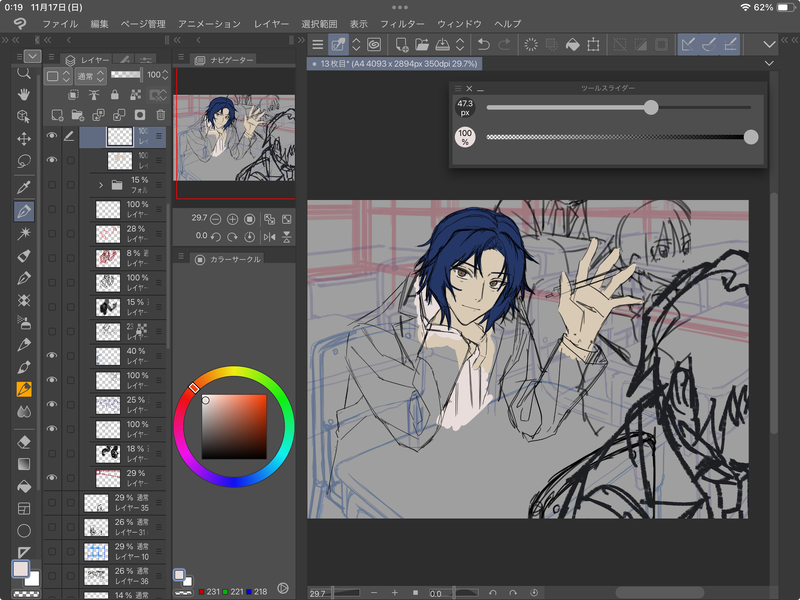
Task: Select the Move layer arrows tool
Action: pos(23,139)
